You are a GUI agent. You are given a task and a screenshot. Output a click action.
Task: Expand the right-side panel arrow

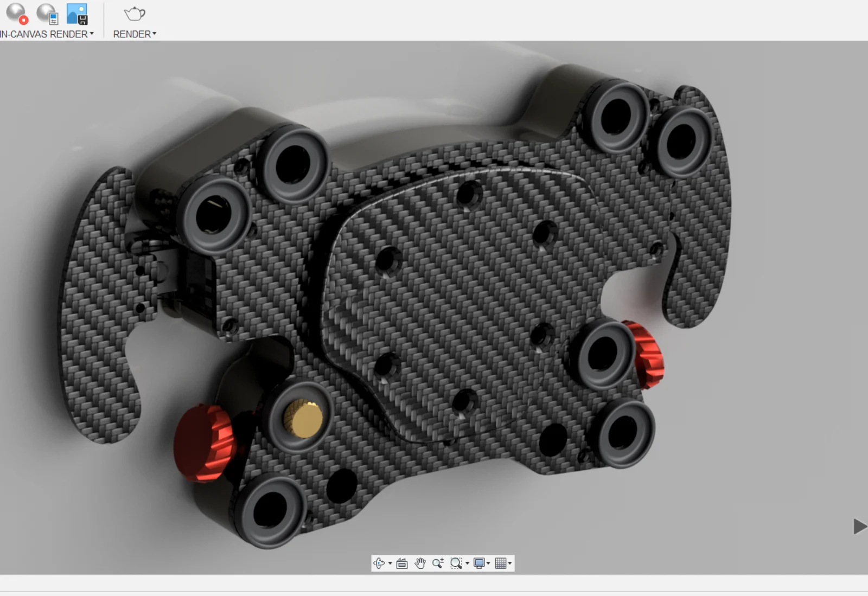tap(860, 527)
